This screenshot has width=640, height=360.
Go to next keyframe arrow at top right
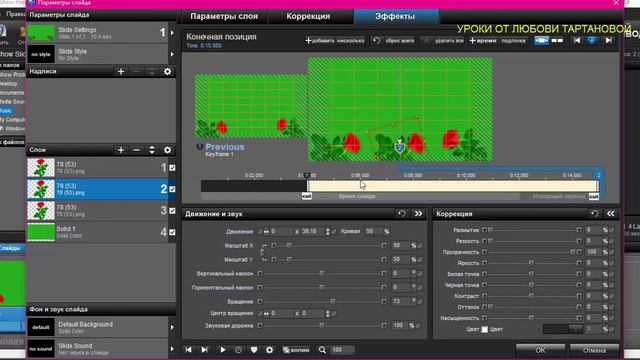click(x=609, y=40)
